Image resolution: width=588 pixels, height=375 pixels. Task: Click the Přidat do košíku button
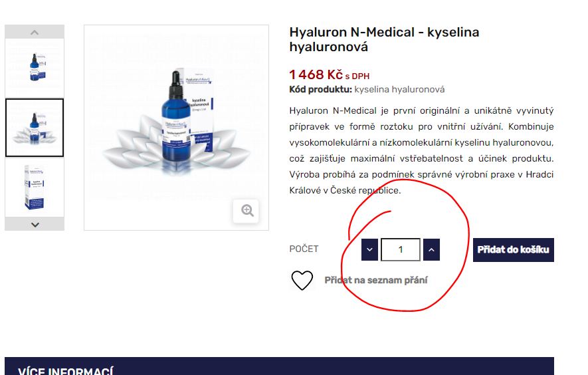[514, 249]
